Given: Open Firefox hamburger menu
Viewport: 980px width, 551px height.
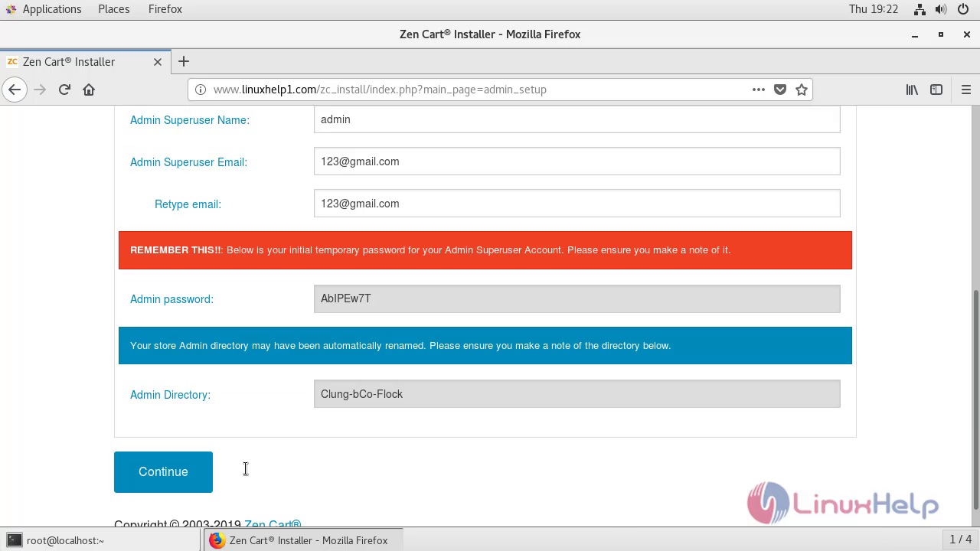Looking at the screenshot, I should 966,90.
